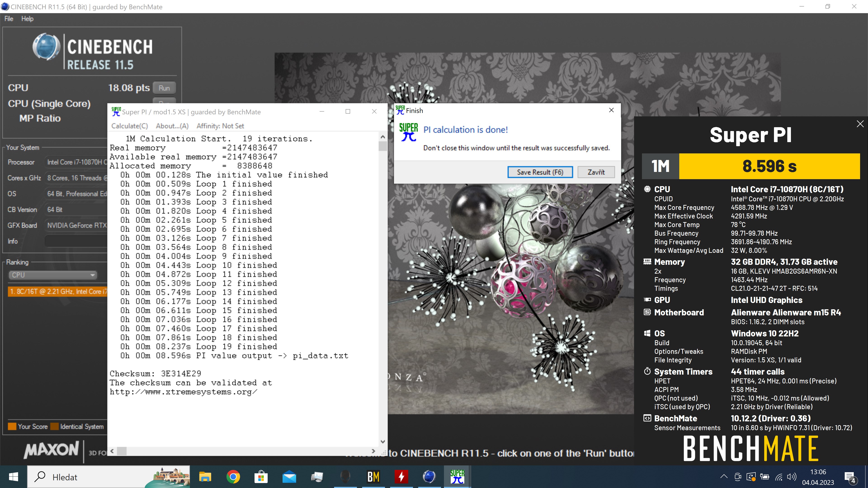The width and height of the screenshot is (868, 488).
Task: Click the CPU icon in BenchMate panel
Action: (647, 189)
